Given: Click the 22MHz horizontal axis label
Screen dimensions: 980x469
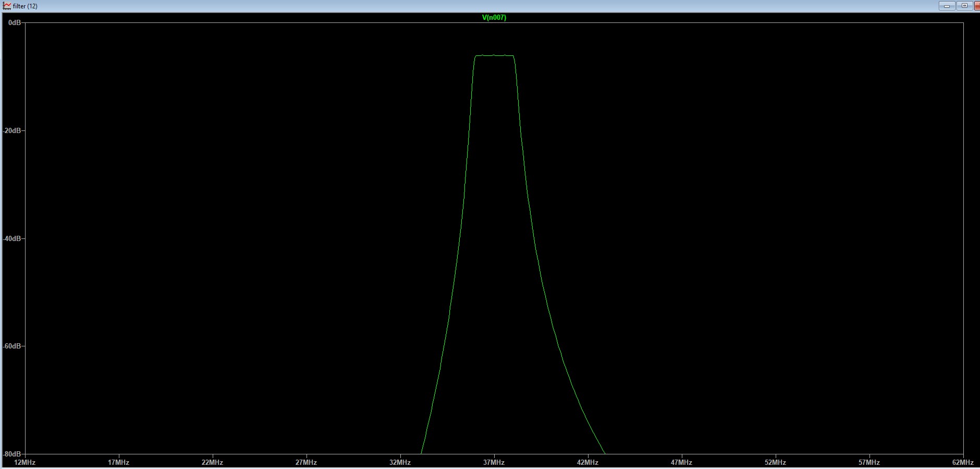Looking at the screenshot, I should click(212, 462).
